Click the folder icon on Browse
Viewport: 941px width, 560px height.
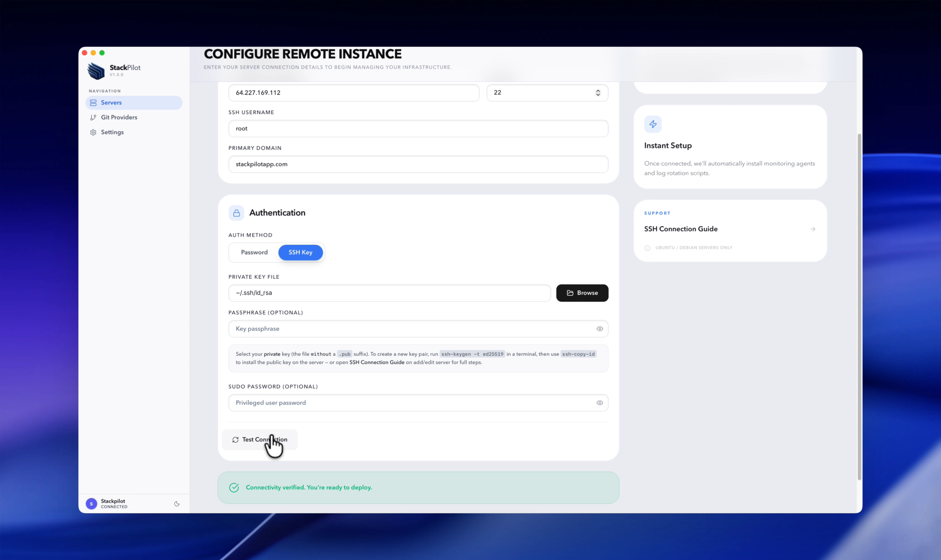[570, 293]
